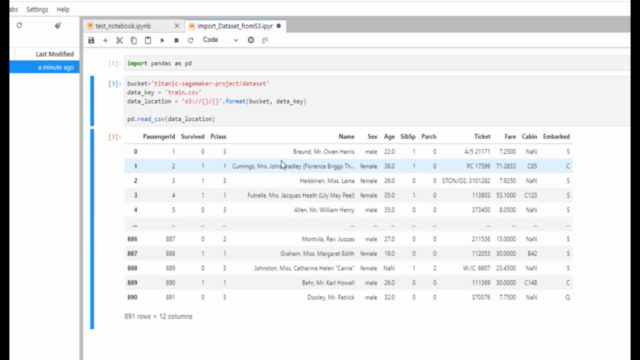Viewport: 640px width, 360px height.
Task: Click the fare value 71.2833
Action: click(x=506, y=167)
